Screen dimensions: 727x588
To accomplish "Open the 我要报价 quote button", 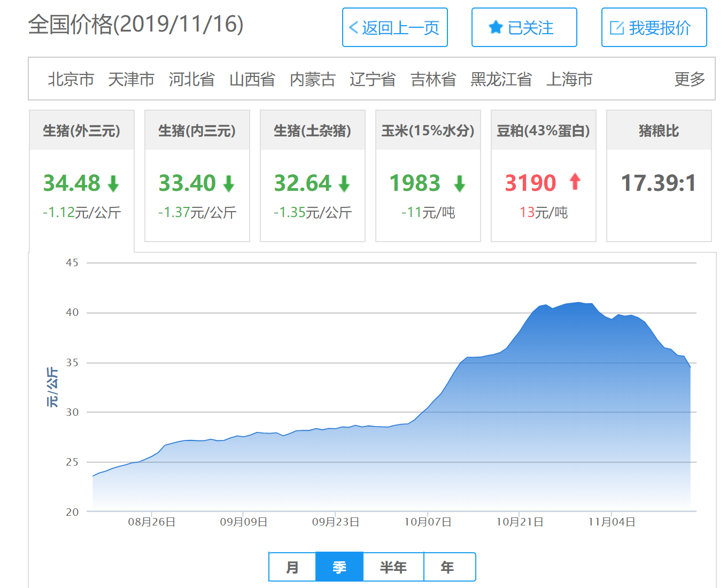I will click(654, 27).
